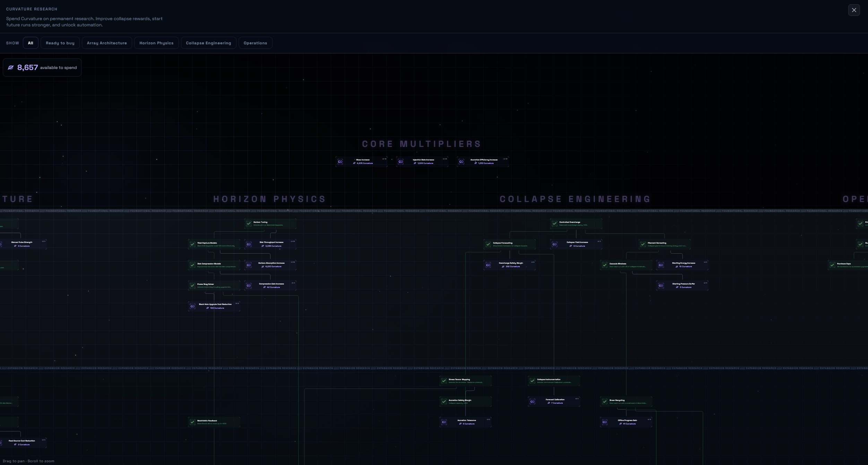Viewport: 868px width, 465px height.
Task: Click Disk Throughput Increase node's infinity icon
Action: 249,244
